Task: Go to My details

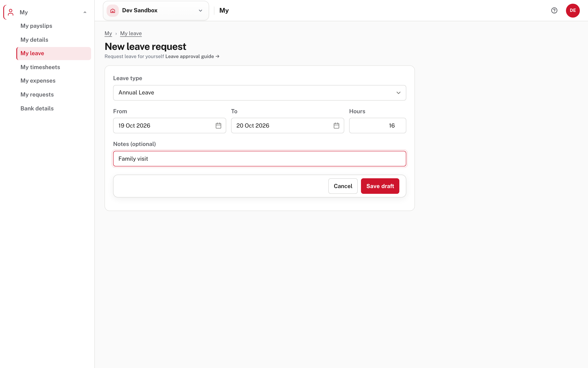Action: (34, 40)
